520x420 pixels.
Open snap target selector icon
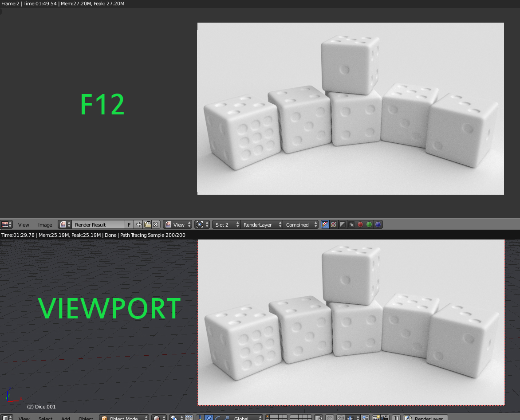[x=365, y=418]
